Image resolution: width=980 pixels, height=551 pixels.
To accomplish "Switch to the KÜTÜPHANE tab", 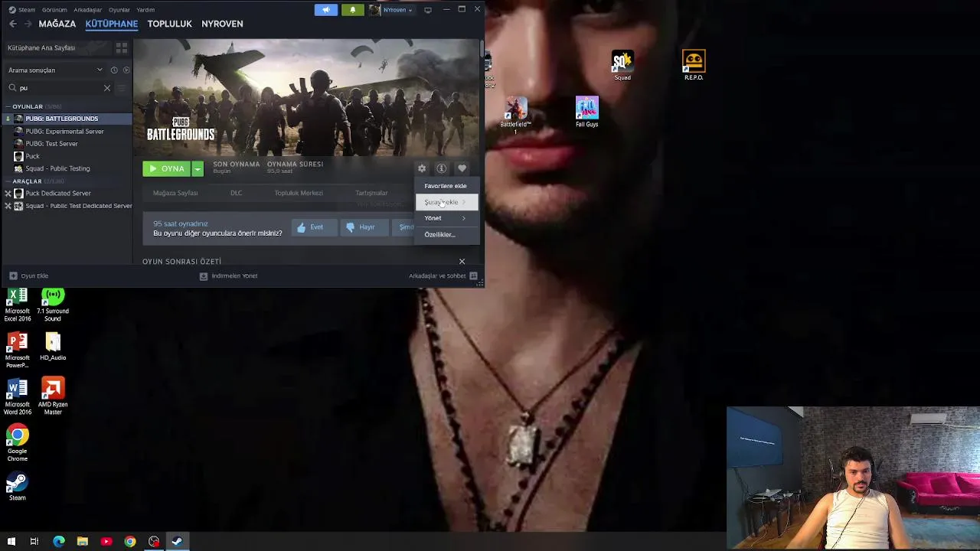I will pos(112,24).
